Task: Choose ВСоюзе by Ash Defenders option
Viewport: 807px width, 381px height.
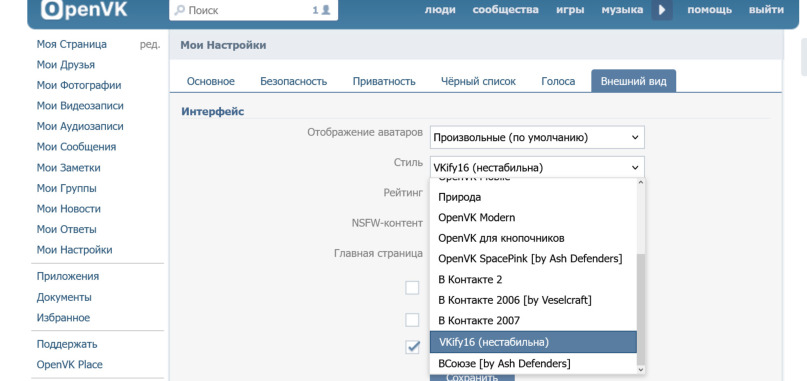Action: point(533,364)
